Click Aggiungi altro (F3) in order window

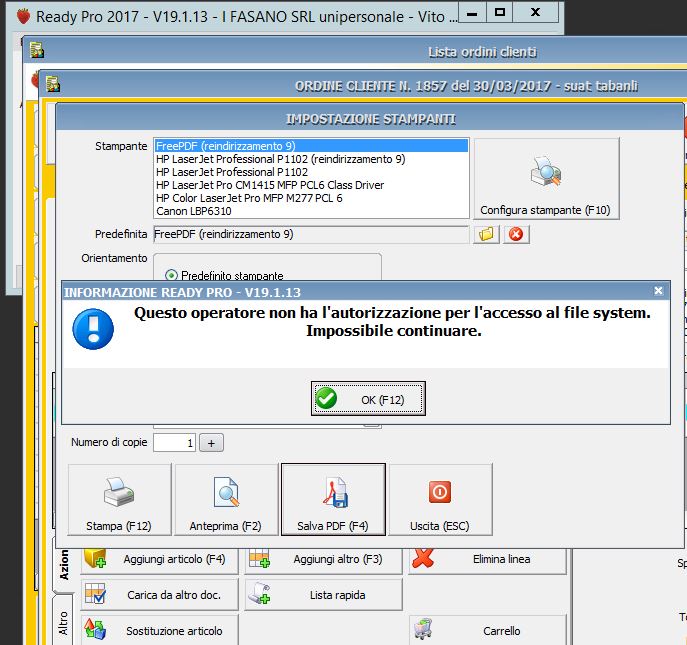[323, 560]
